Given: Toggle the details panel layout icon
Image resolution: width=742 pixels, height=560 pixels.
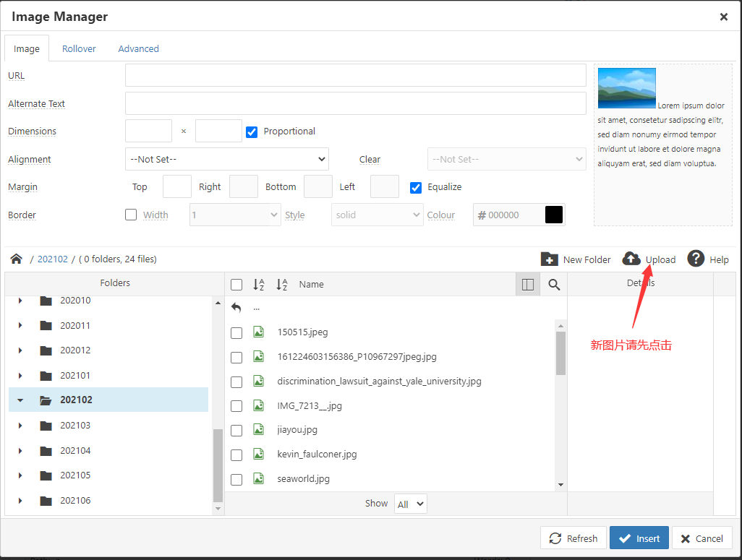Looking at the screenshot, I should tap(528, 285).
